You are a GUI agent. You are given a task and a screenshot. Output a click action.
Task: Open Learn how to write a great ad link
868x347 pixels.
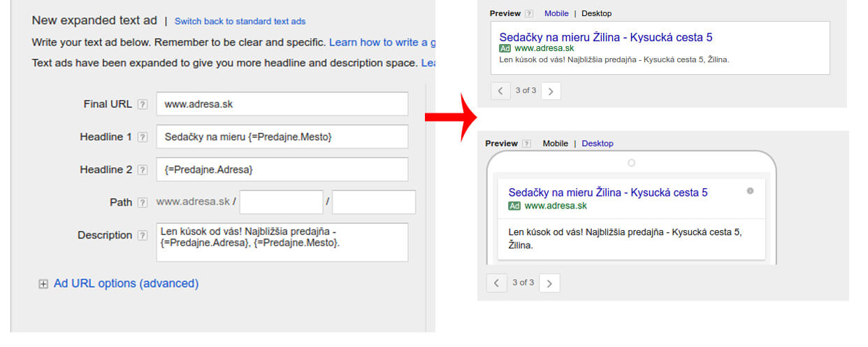[x=382, y=43]
